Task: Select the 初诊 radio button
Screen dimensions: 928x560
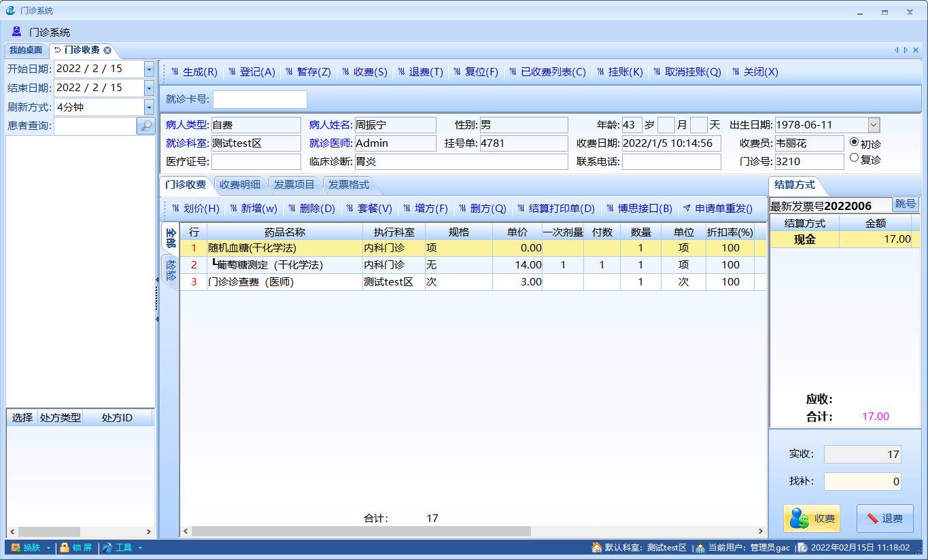Action: (855, 143)
